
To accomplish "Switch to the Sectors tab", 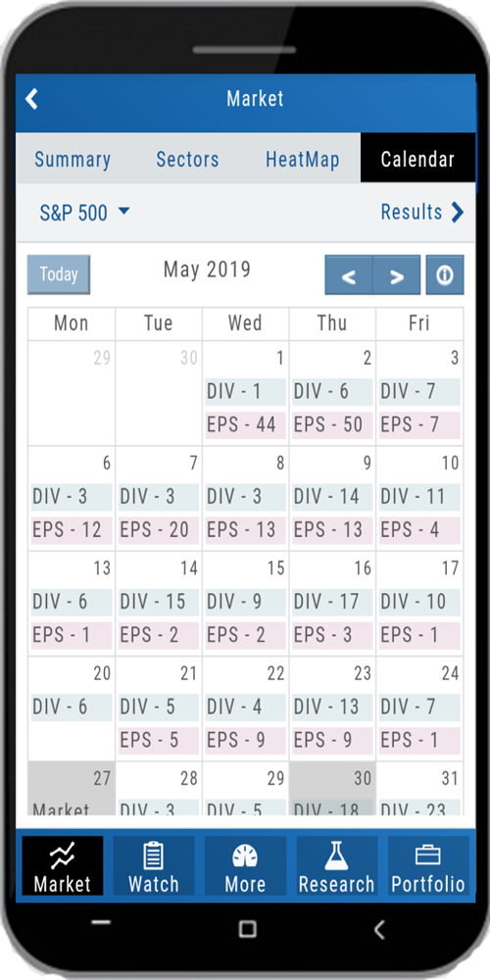I will pyautogui.click(x=187, y=159).
